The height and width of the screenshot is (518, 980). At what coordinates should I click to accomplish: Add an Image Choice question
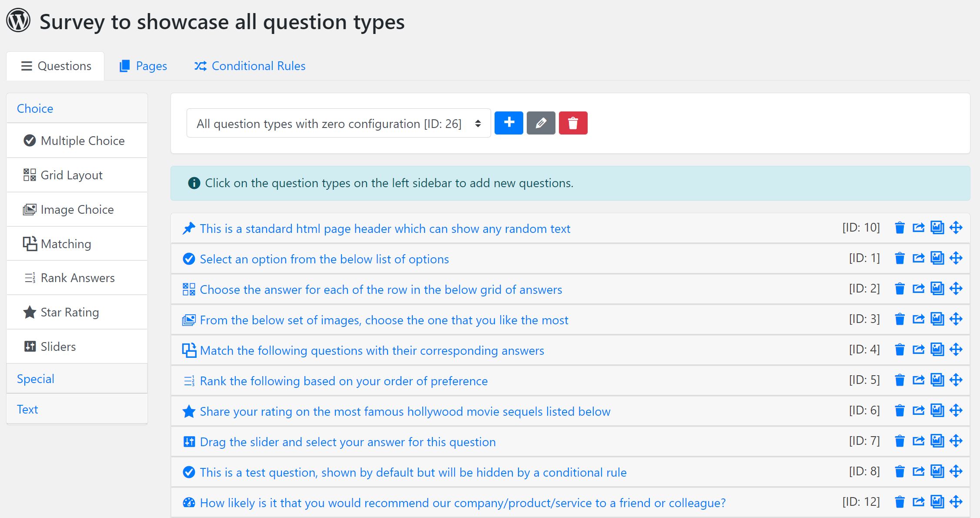(77, 209)
